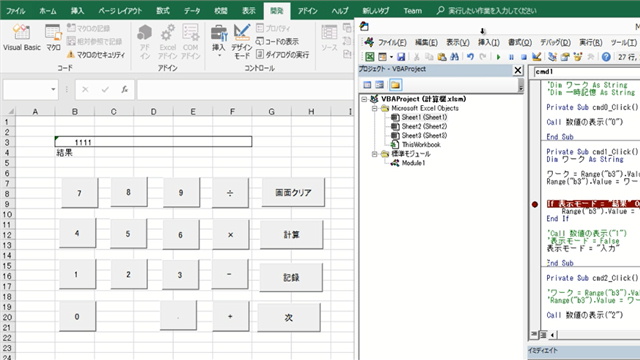Open the Name Box dropdown arrow
This screenshot has width=640, height=360.
click(53, 89)
